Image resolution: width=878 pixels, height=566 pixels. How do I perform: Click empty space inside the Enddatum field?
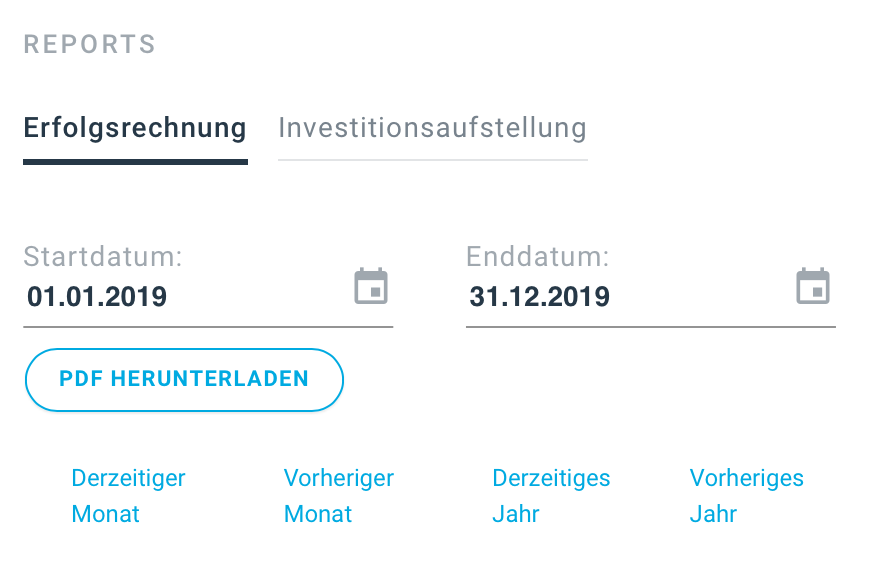700,297
